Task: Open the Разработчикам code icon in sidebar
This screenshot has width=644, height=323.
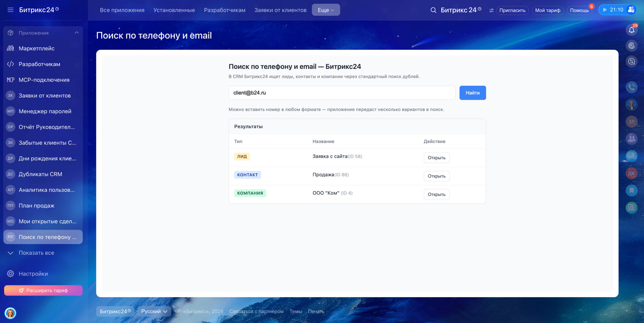Action: click(x=11, y=64)
